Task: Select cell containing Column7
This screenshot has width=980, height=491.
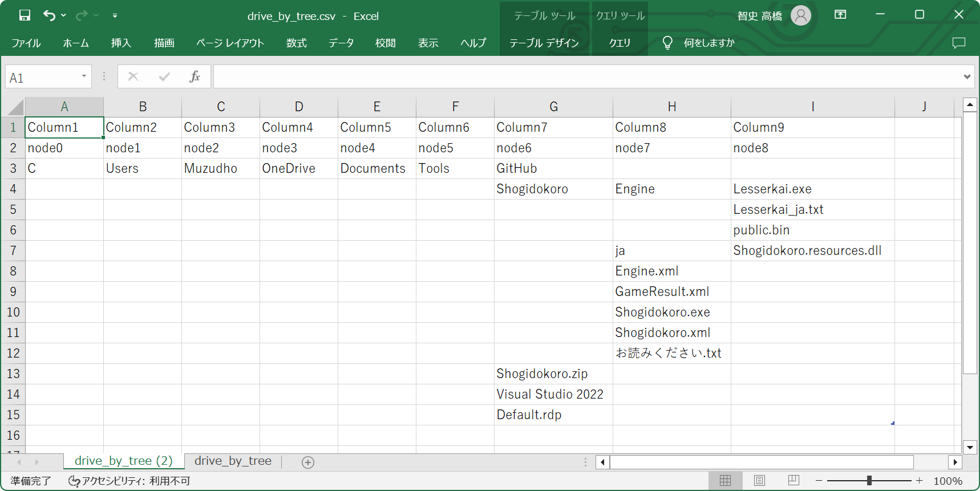Action: tap(553, 127)
